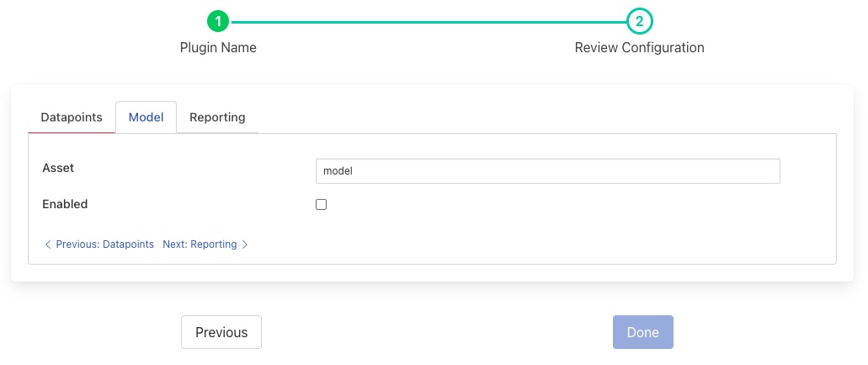Click the green progress line between steps
Viewport: 868px width, 365px height.
(x=429, y=22)
